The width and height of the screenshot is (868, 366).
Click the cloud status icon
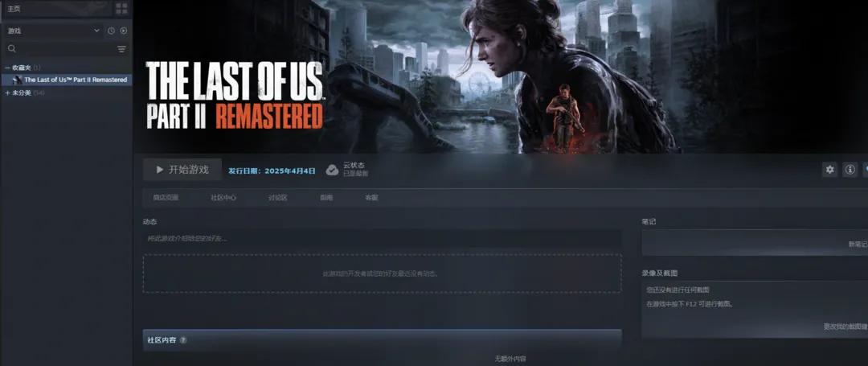(332, 170)
